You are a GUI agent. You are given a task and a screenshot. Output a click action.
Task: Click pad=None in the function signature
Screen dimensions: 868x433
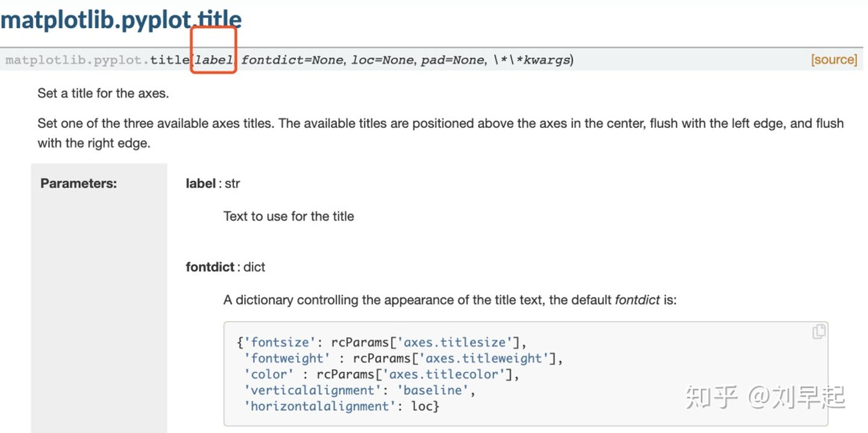[452, 60]
